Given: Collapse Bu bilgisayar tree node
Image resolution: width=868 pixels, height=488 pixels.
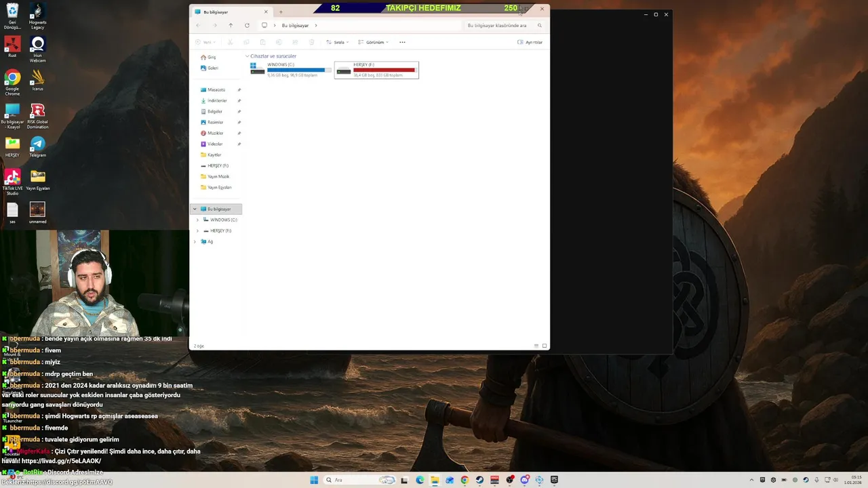Looking at the screenshot, I should coord(195,209).
